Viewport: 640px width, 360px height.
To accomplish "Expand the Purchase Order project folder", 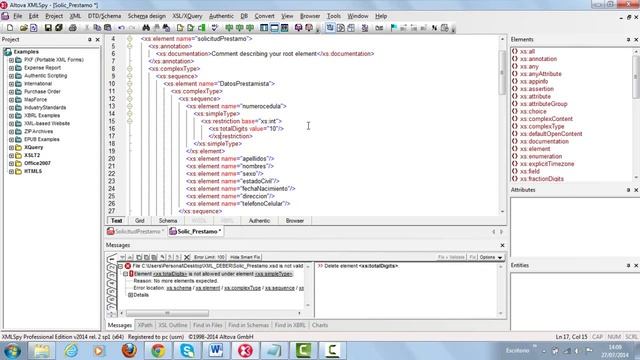I will click(11, 92).
